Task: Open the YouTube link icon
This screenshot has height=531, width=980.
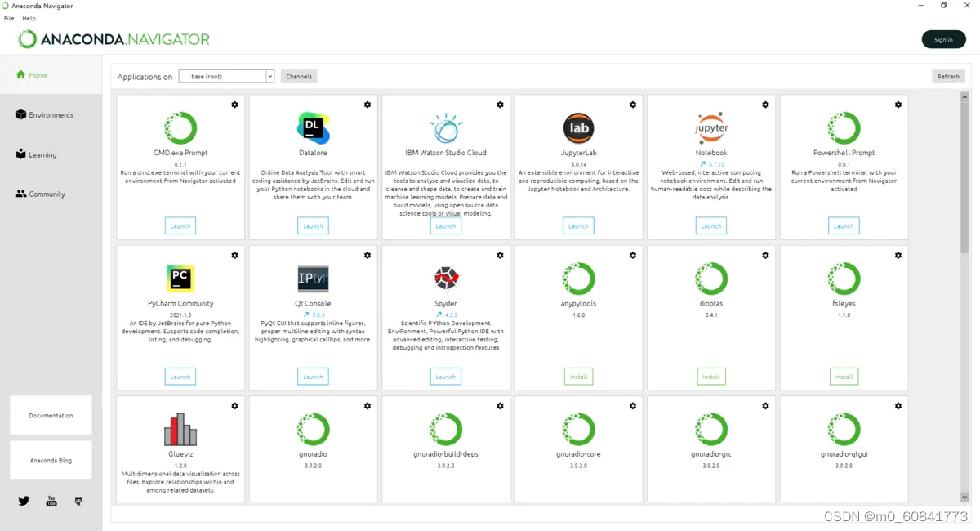Action: (x=51, y=501)
